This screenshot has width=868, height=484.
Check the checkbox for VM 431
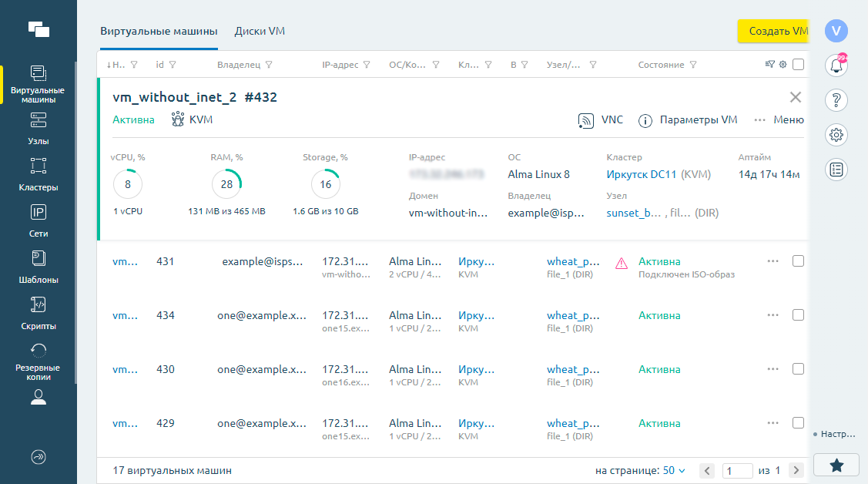pyautogui.click(x=798, y=261)
